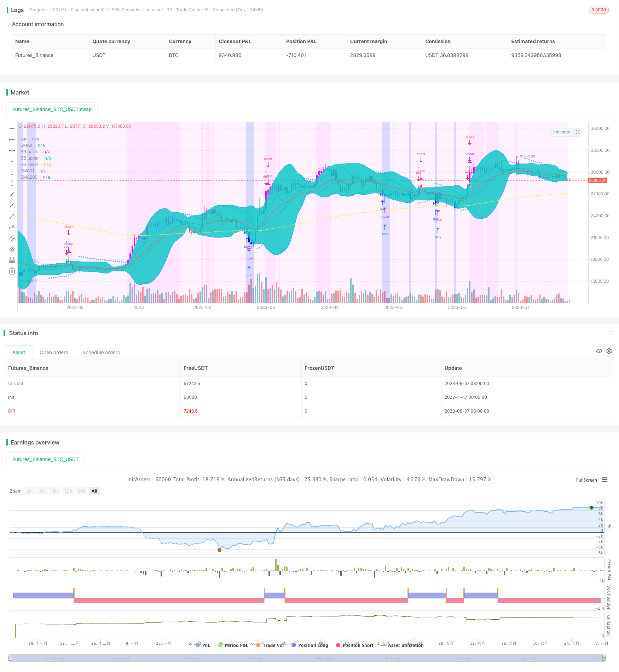Open the Indicator dropdown on the chart
619x672 pixels.
(x=562, y=132)
